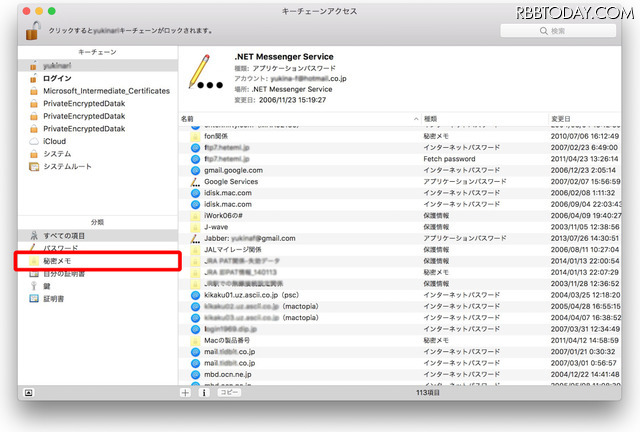640x432 pixels.
Task: Select the JALマイレージ関係 row
Action: click(400, 249)
